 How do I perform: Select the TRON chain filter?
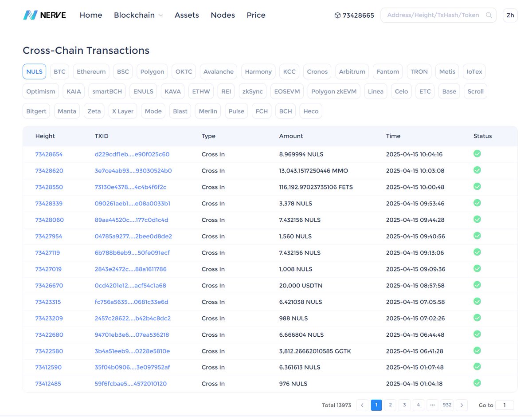[x=419, y=71]
